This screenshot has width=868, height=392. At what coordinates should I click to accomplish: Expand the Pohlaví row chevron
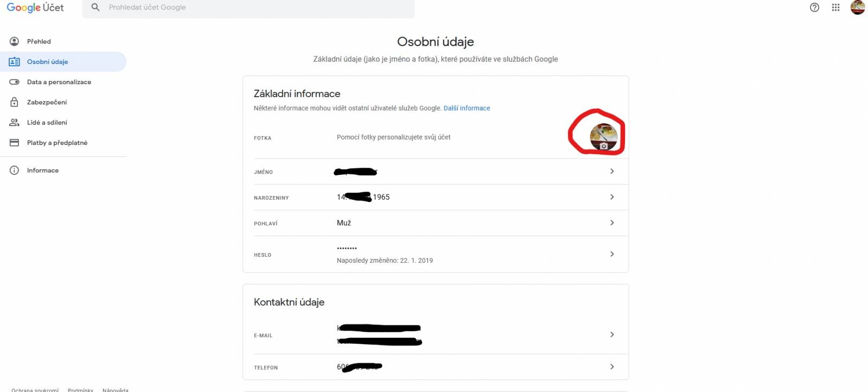(x=612, y=223)
